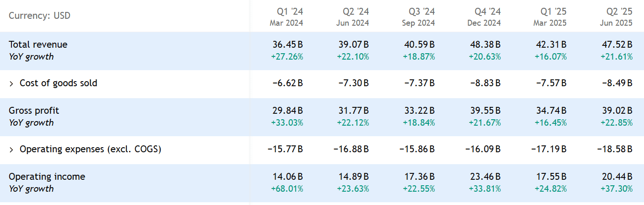The image size is (644, 205).
Task: Click the Currency: USD label
Action: 39,16
